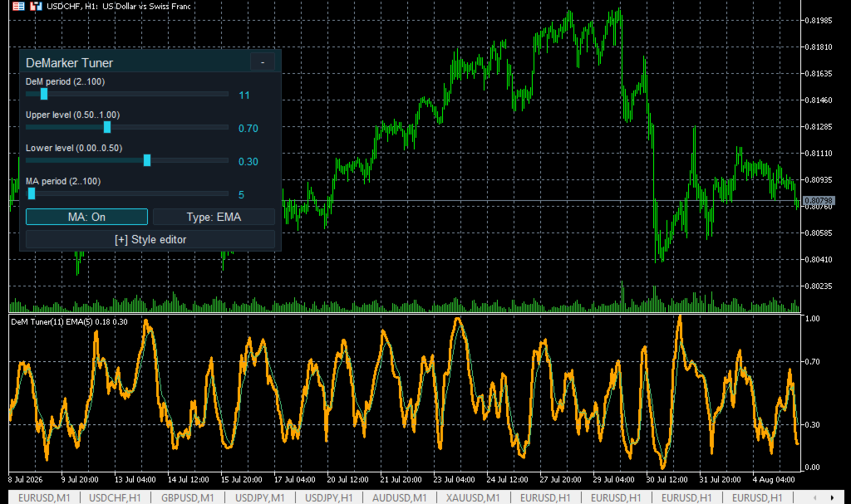Click the Upper level value 0.70 in panel
The image size is (851, 504).
click(248, 129)
